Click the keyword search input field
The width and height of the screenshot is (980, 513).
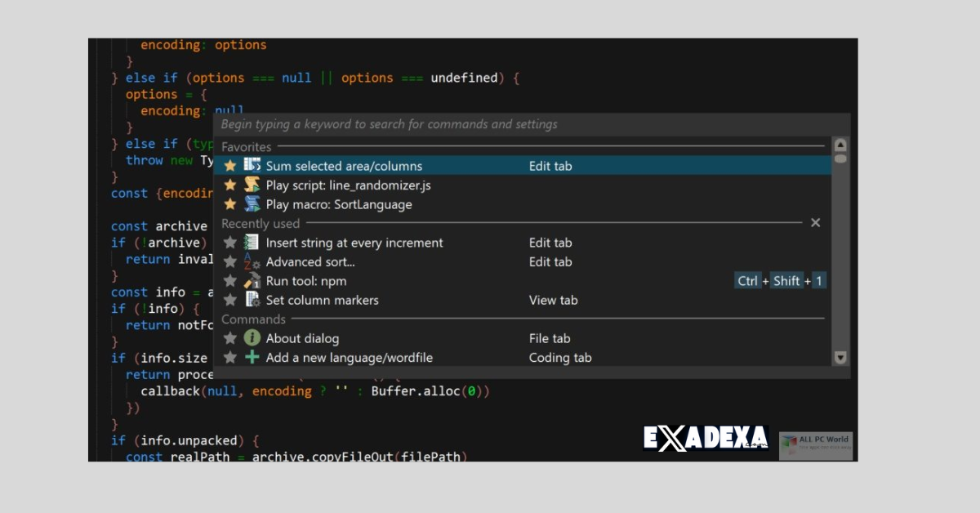490,124
